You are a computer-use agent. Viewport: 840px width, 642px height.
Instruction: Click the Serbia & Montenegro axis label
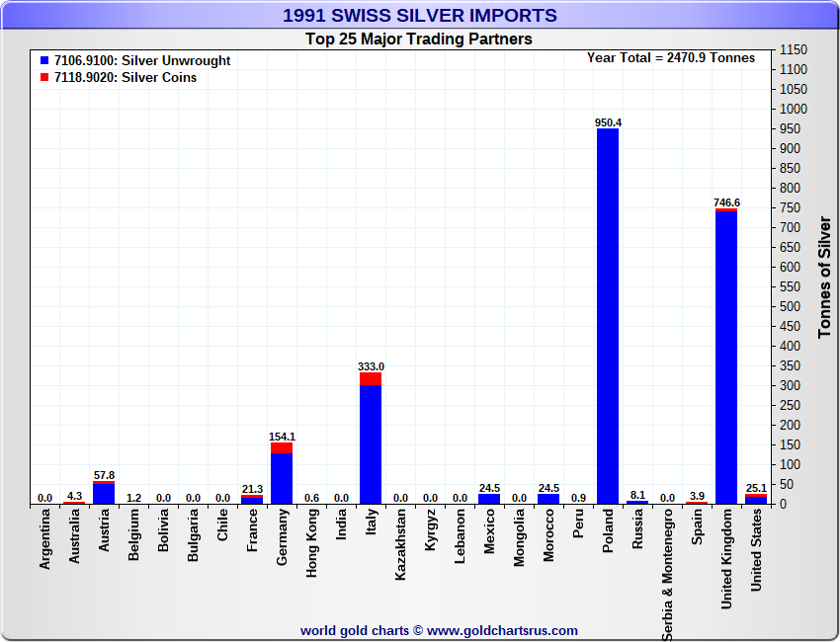coord(667,575)
